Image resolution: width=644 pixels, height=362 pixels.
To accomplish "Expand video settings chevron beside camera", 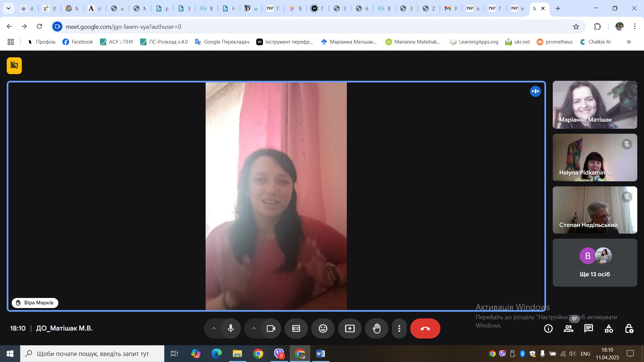I will 254,328.
